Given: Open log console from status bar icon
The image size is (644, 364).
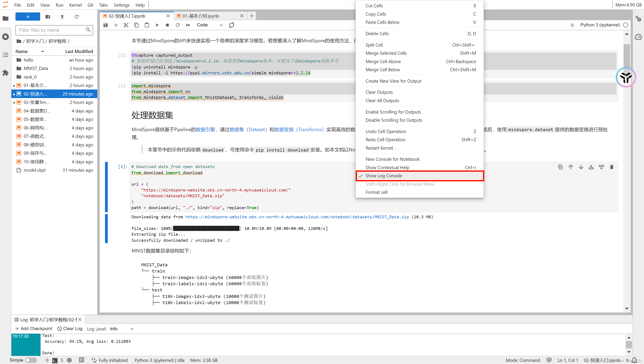Looking at the screenshot, I should [82, 360].
